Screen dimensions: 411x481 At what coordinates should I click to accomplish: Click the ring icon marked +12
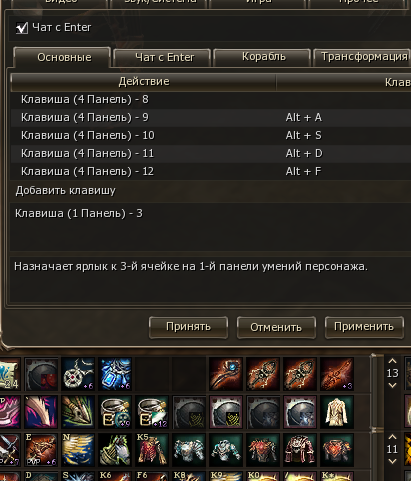click(x=152, y=412)
